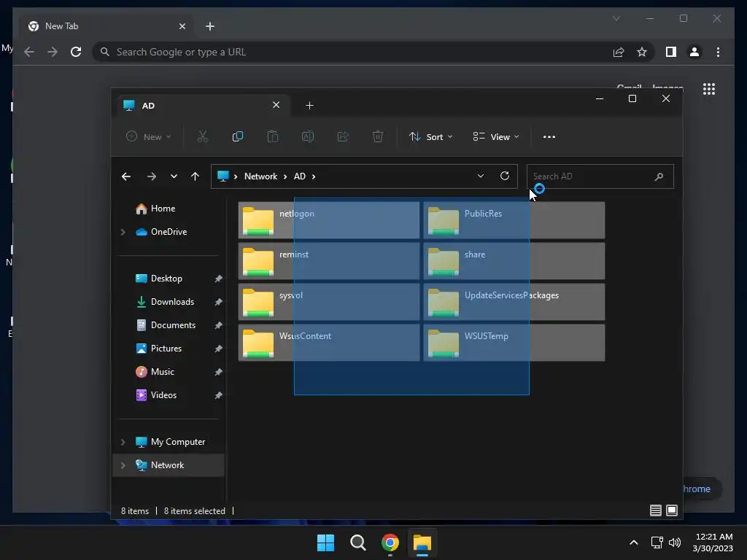Screen dimensions: 747x560
Task: Click chevron after AD in breadcrumb
Action: pyautogui.click(x=314, y=176)
